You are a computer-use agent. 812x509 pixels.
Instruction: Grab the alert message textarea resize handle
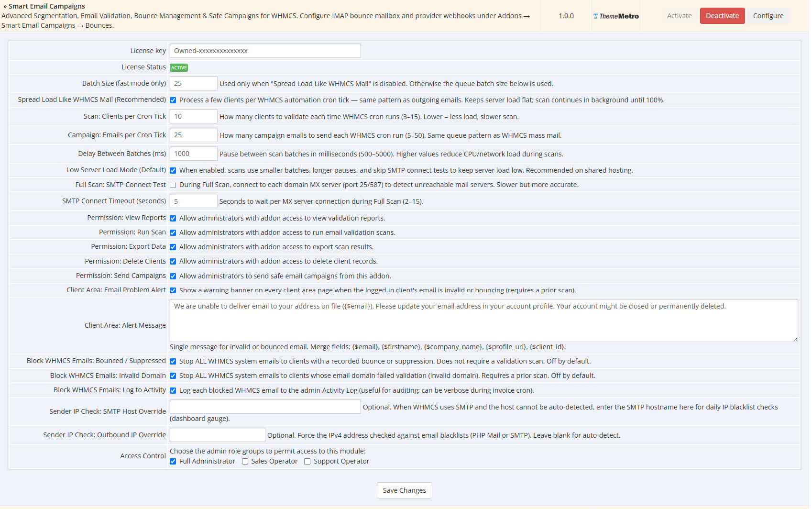click(795, 339)
